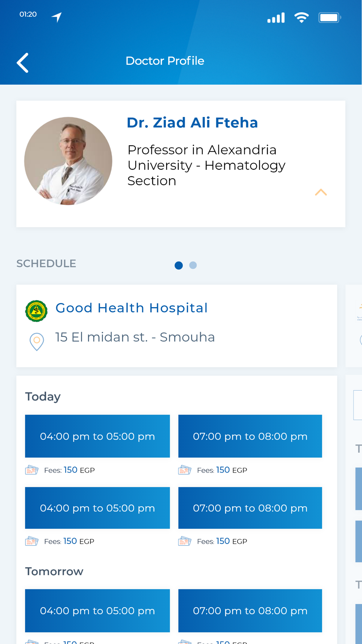The width and height of the screenshot is (362, 644).
Task: Choose today's second 04:00 pm slot
Action: click(97, 508)
